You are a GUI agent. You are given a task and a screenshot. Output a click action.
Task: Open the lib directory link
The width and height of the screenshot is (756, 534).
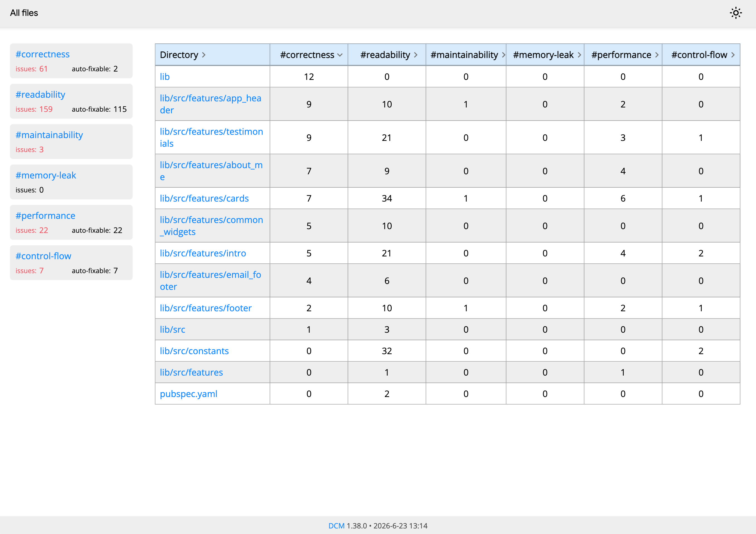coord(165,77)
